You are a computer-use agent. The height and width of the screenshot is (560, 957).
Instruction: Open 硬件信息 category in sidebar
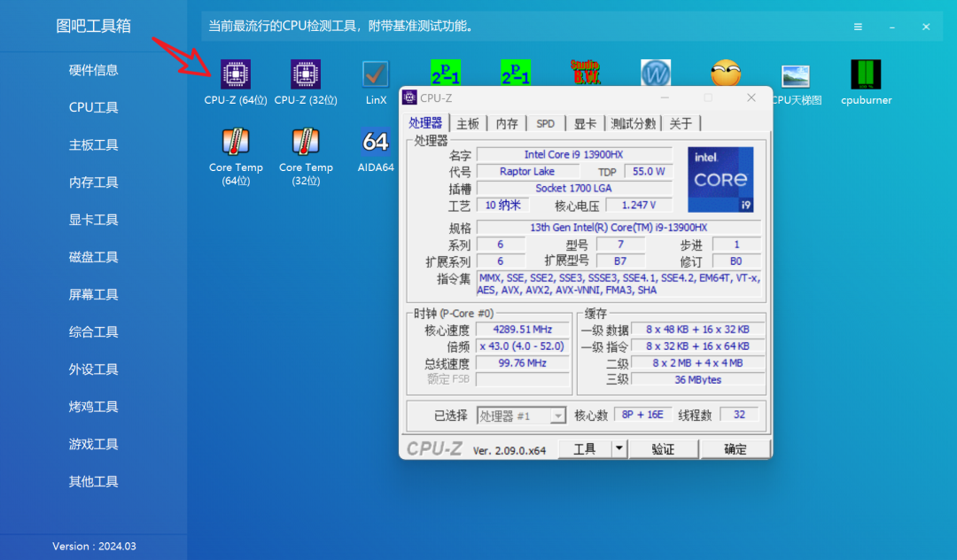tap(93, 70)
